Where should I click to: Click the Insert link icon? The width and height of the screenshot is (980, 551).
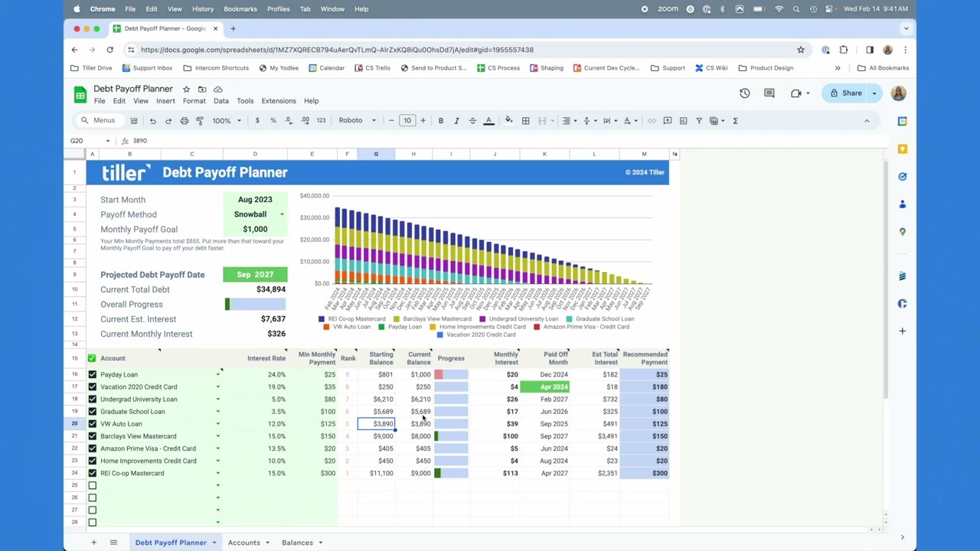pyautogui.click(x=652, y=121)
